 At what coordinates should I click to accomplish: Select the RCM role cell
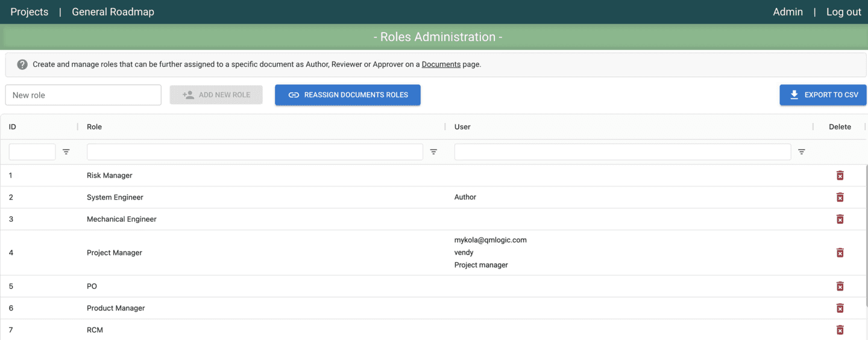click(95, 330)
